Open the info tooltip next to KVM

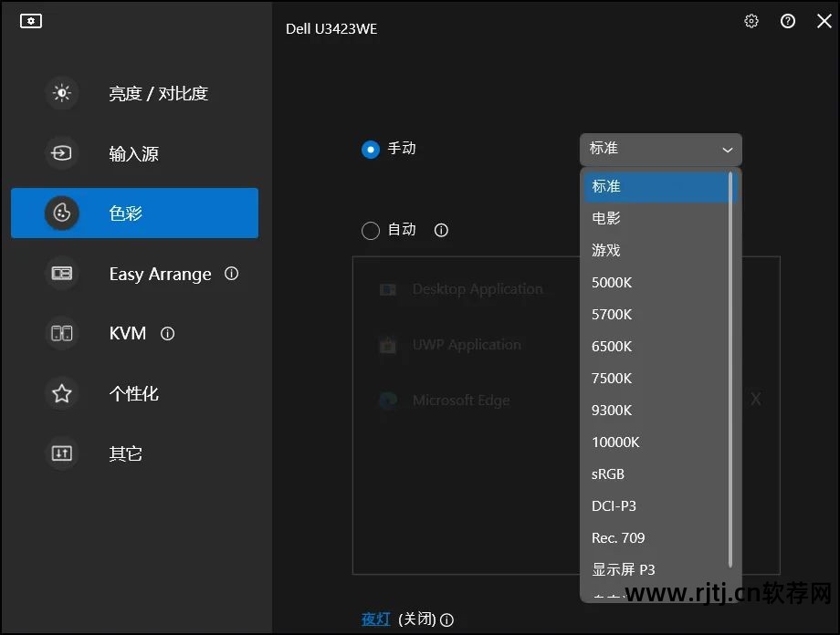[x=167, y=334]
